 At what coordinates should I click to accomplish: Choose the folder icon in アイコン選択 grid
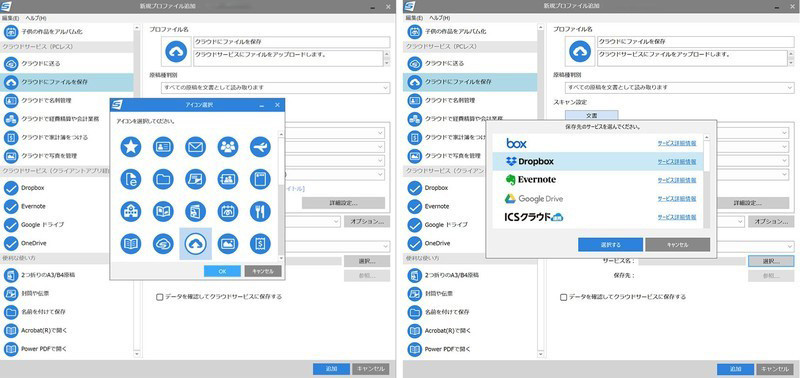coord(163,179)
